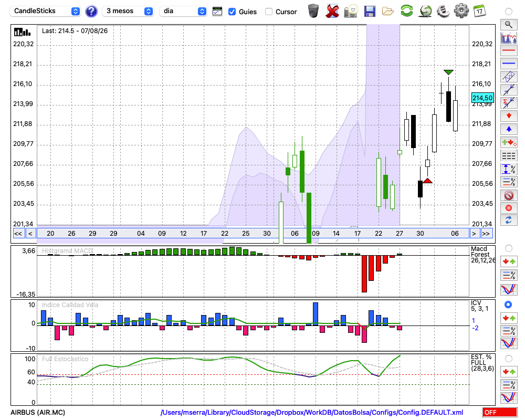
Task: Click lines percent icon for ICV panel
Action: (509, 331)
